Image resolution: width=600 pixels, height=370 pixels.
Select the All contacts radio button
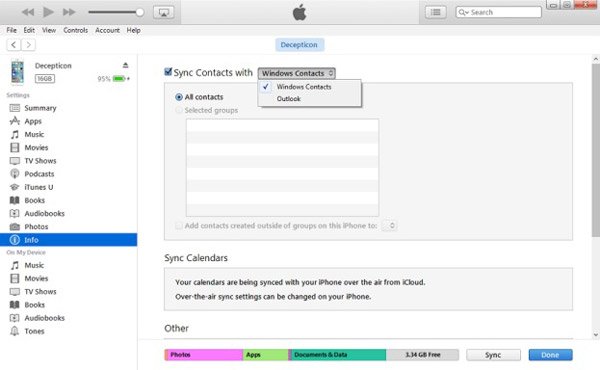pyautogui.click(x=179, y=97)
